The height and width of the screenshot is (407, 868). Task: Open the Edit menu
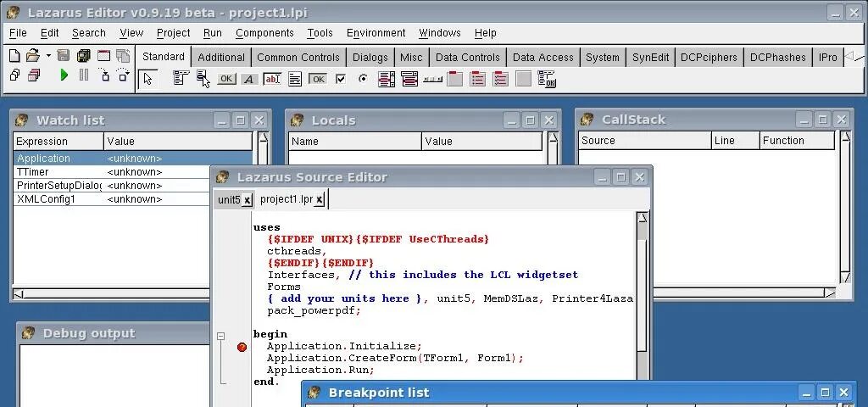[49, 33]
